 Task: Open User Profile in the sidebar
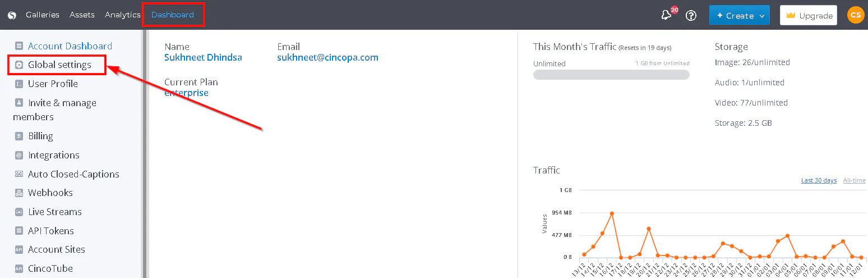[x=53, y=84]
